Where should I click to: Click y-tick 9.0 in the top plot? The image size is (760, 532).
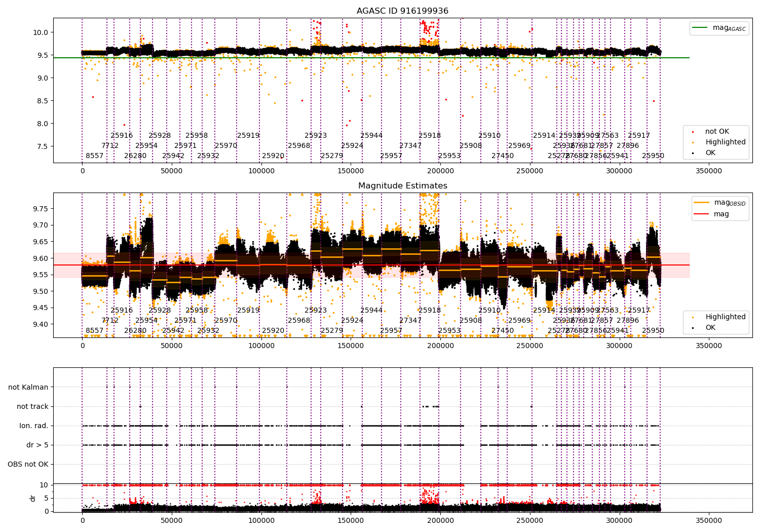(43, 78)
